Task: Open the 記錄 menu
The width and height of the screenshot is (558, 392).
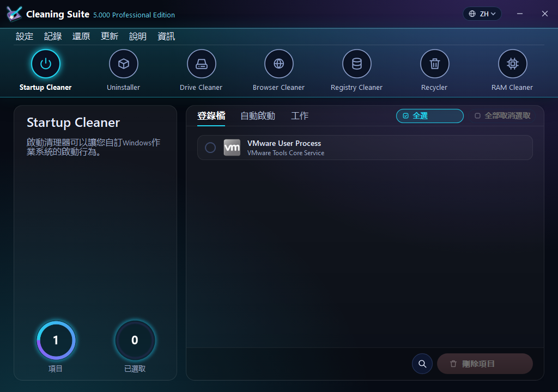Action: click(x=53, y=36)
